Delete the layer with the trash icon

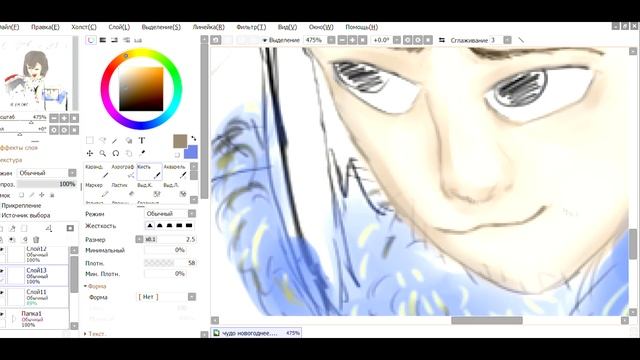tap(36, 240)
